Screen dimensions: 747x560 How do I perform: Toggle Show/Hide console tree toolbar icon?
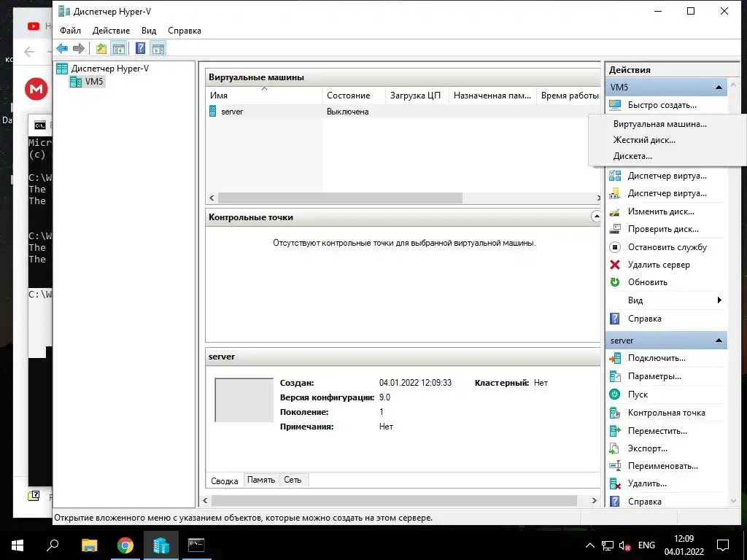pos(119,49)
